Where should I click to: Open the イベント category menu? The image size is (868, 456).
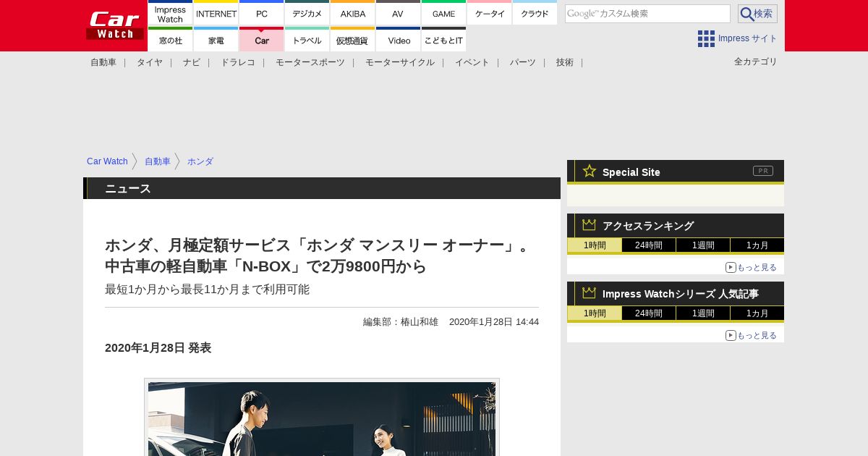coord(472,62)
